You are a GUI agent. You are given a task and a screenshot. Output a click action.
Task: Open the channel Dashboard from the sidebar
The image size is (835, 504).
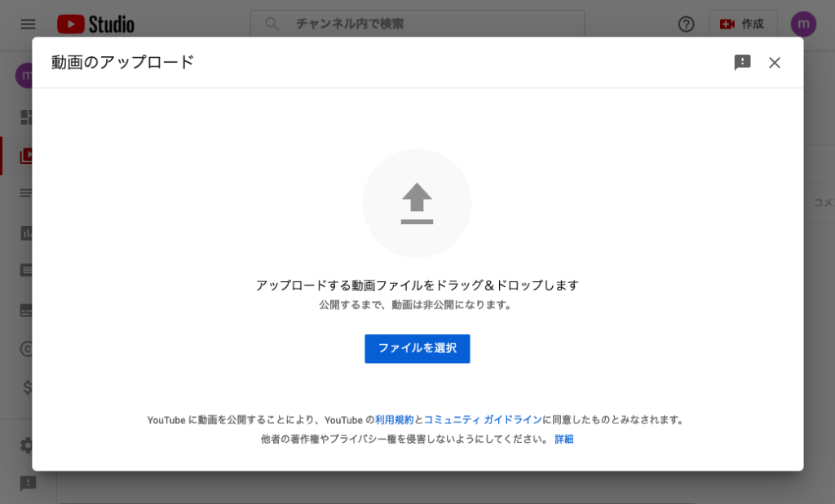pyautogui.click(x=27, y=117)
